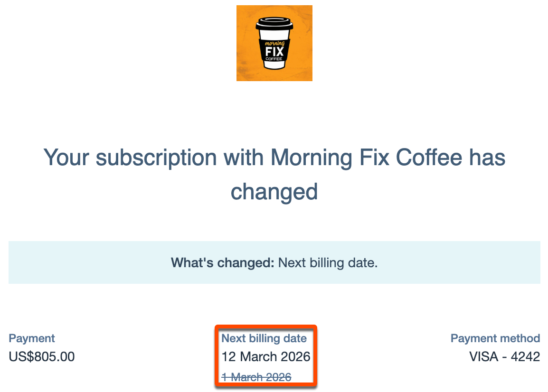Click the "Payment method" label

pyautogui.click(x=495, y=338)
